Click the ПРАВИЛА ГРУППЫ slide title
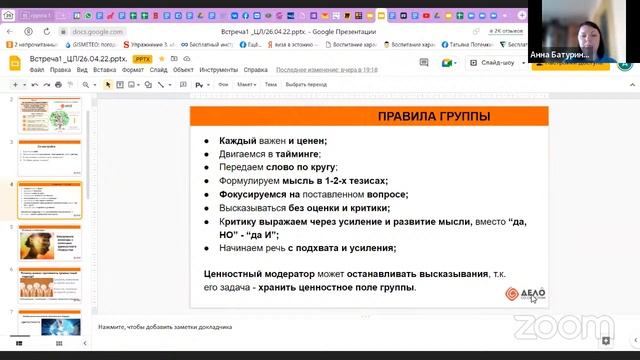 [434, 116]
